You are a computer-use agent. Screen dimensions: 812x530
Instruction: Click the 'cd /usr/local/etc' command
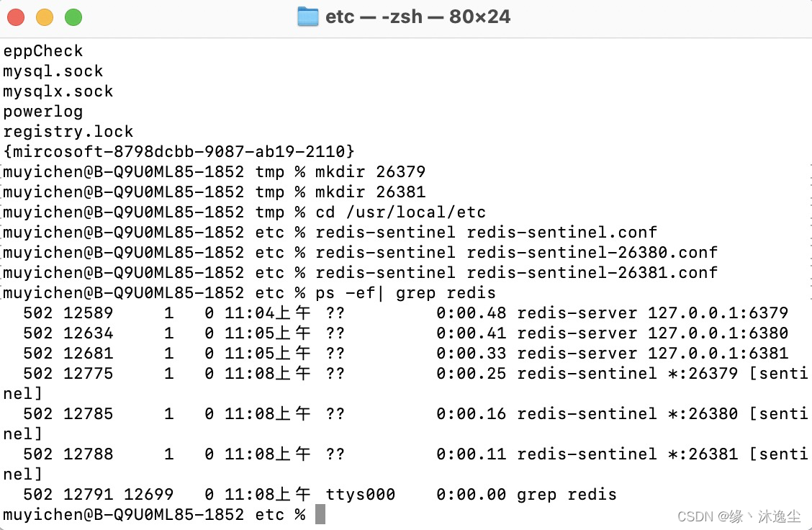pyautogui.click(x=400, y=212)
